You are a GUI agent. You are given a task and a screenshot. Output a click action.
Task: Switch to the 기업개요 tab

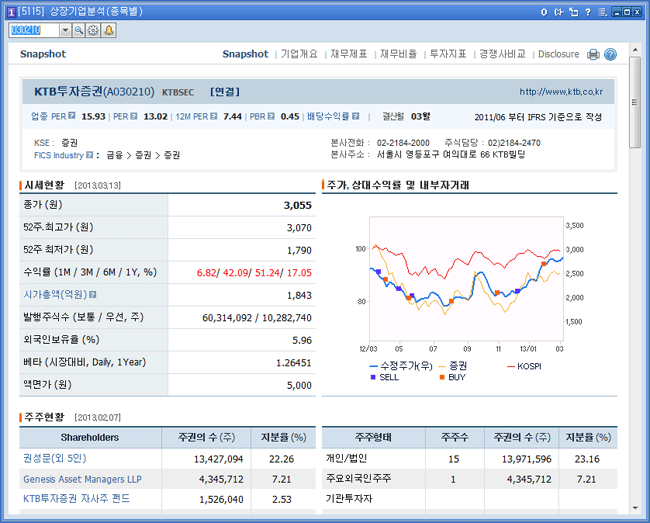(x=299, y=54)
